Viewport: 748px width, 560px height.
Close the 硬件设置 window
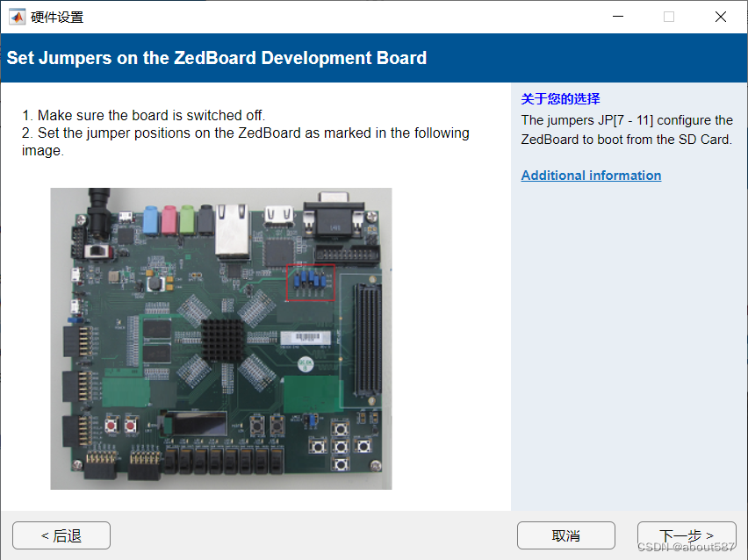pyautogui.click(x=720, y=17)
